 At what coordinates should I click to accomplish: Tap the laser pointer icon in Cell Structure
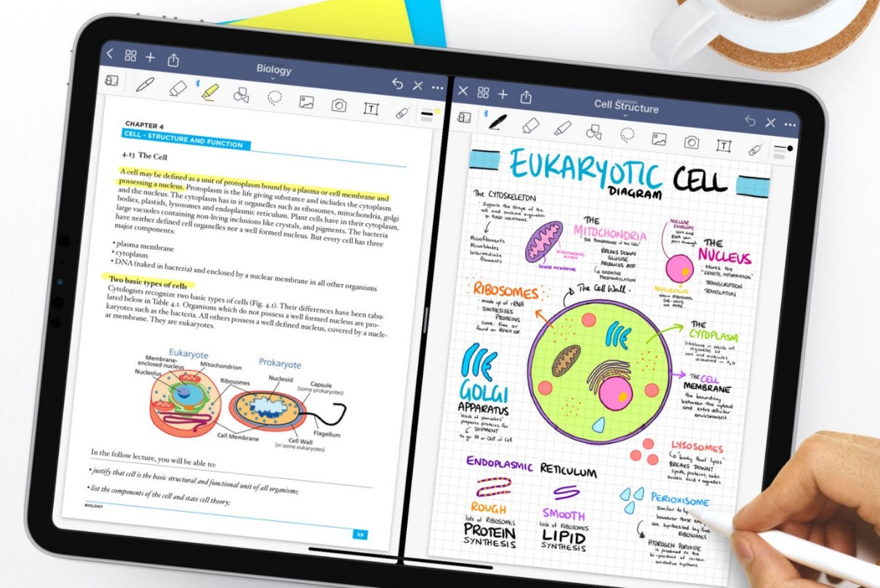[755, 150]
